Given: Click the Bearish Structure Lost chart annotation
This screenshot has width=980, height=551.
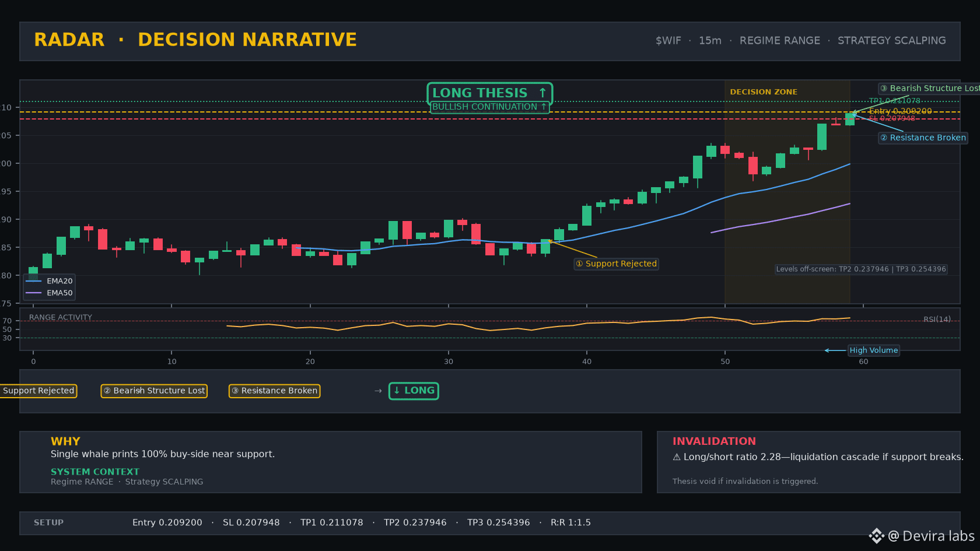Looking at the screenshot, I should pos(929,88).
